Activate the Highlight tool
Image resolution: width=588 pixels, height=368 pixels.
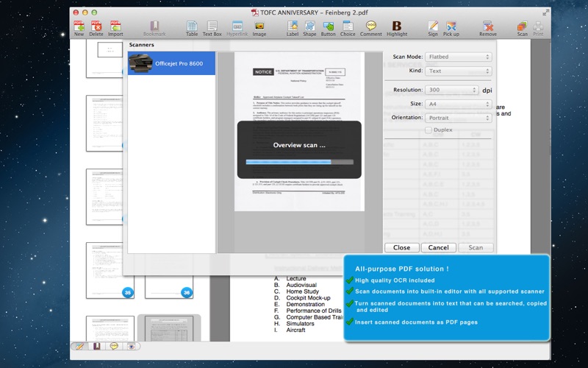click(x=397, y=26)
